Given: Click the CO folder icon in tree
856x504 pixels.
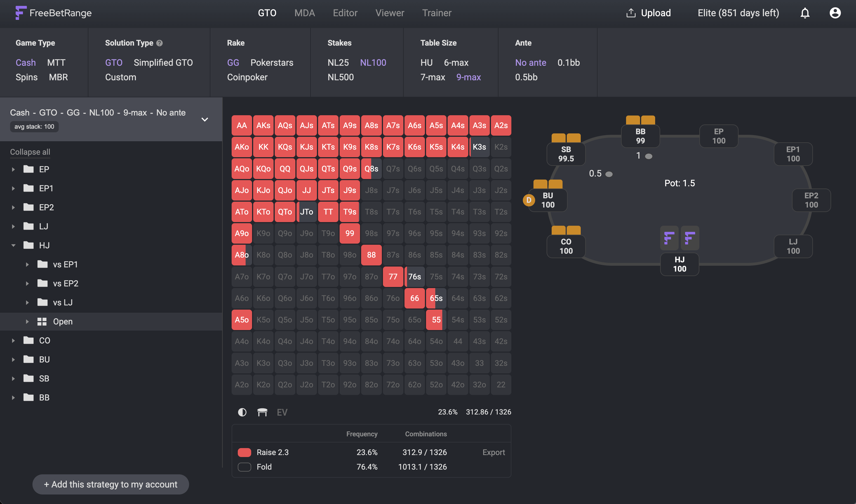Looking at the screenshot, I should click(x=29, y=340).
